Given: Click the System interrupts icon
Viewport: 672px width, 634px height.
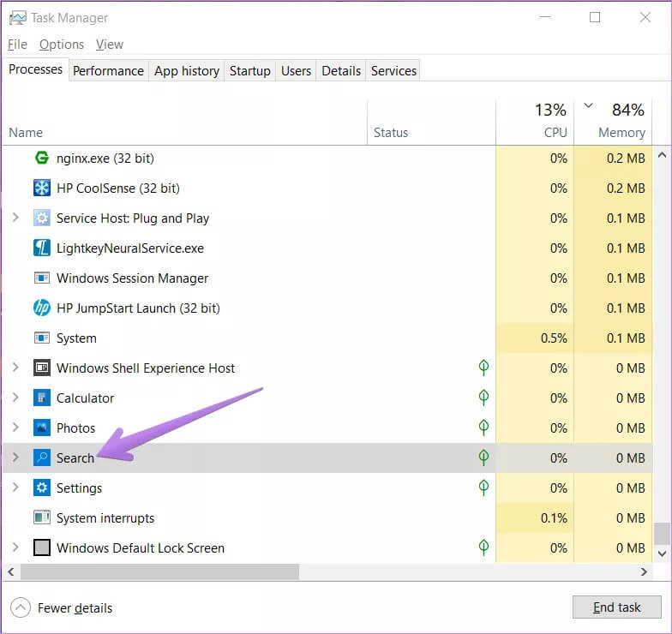Looking at the screenshot, I should coord(41,517).
